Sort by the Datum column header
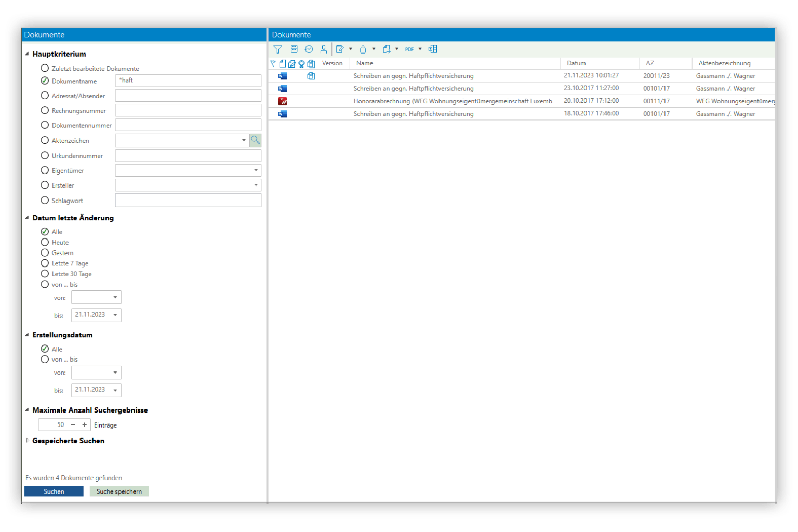Screen dimensions: 798x532 (576, 63)
